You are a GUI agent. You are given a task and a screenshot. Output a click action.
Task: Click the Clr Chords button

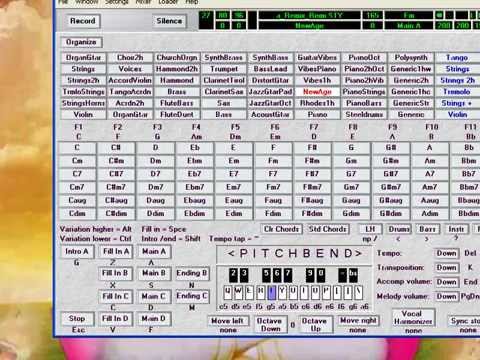(281, 229)
